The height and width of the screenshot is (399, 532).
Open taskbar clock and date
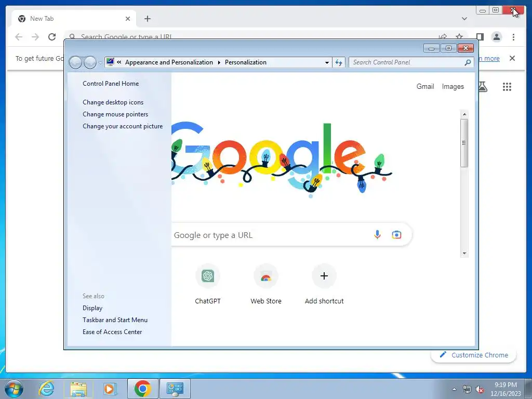pyautogui.click(x=506, y=389)
